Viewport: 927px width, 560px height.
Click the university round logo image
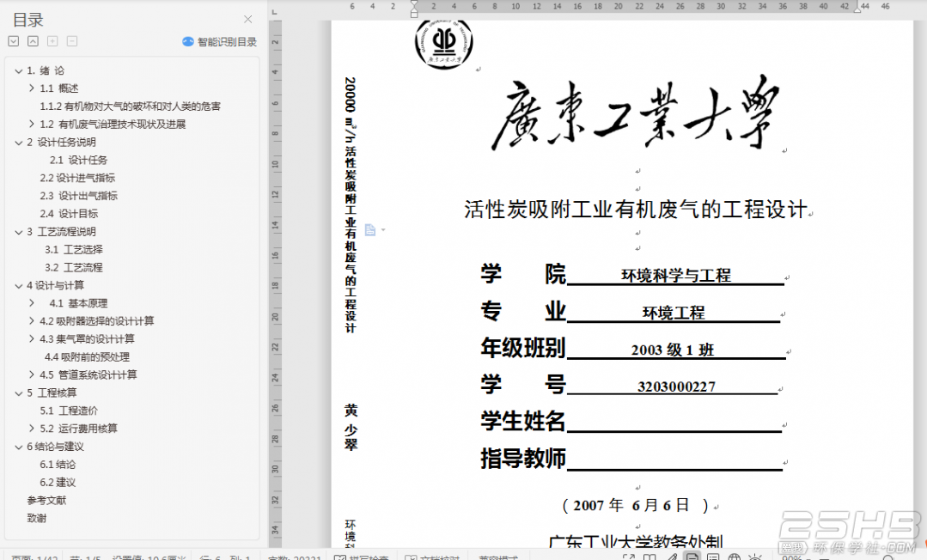(443, 43)
